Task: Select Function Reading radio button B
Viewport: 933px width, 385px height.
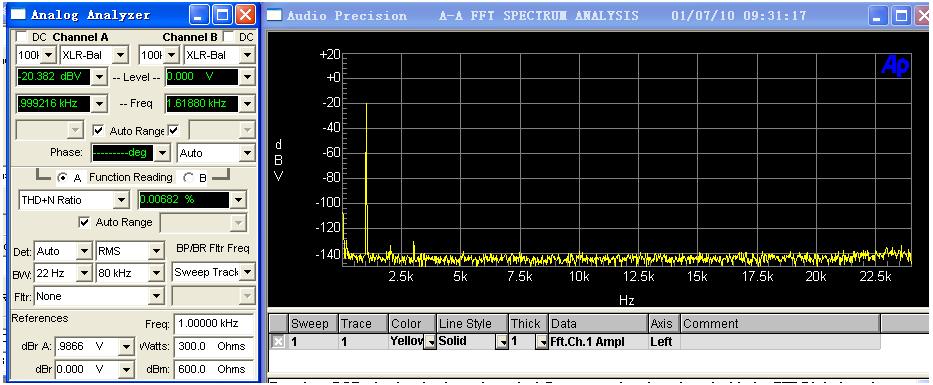Action: pos(188,177)
